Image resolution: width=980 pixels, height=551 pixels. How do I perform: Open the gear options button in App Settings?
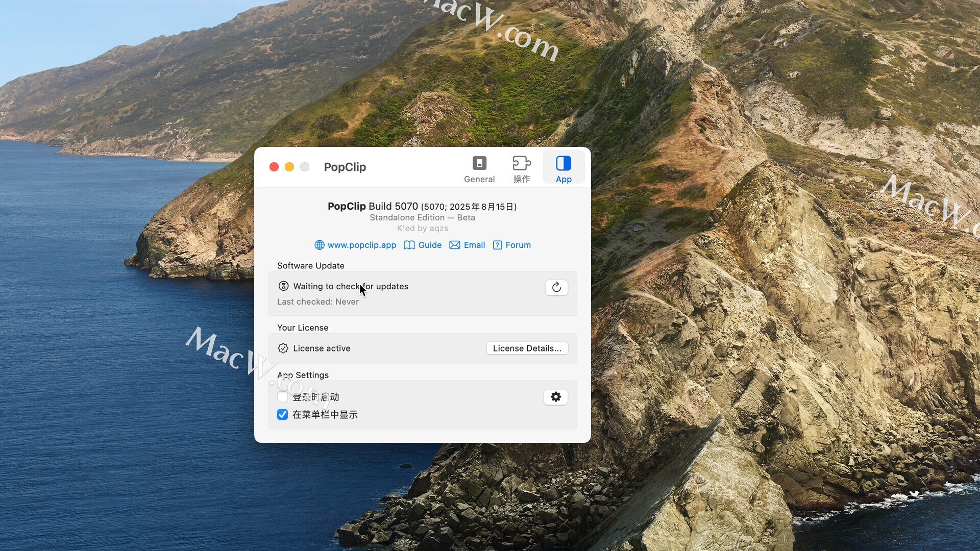pyautogui.click(x=556, y=397)
